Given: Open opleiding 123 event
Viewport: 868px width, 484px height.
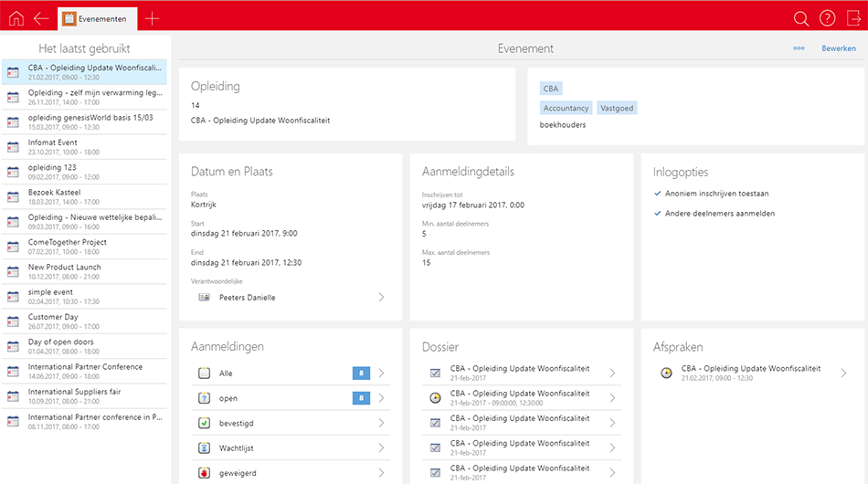Looking at the screenshot, I should point(84,172).
